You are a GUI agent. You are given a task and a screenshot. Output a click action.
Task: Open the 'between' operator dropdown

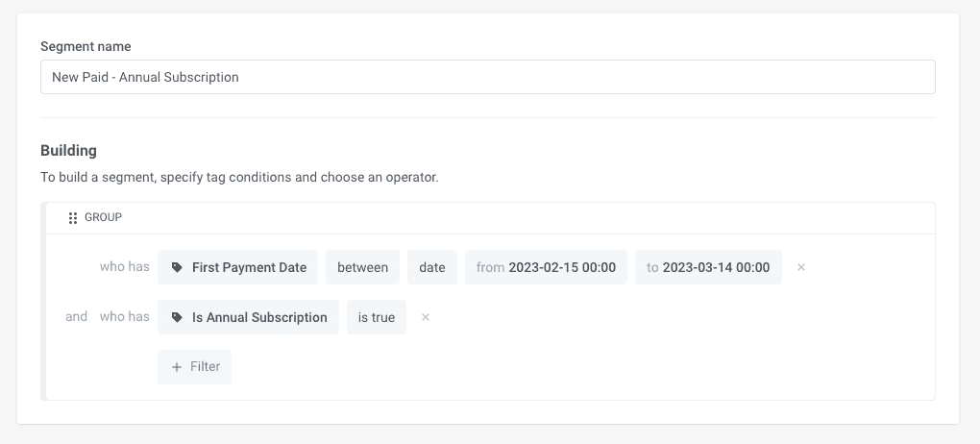[362, 267]
